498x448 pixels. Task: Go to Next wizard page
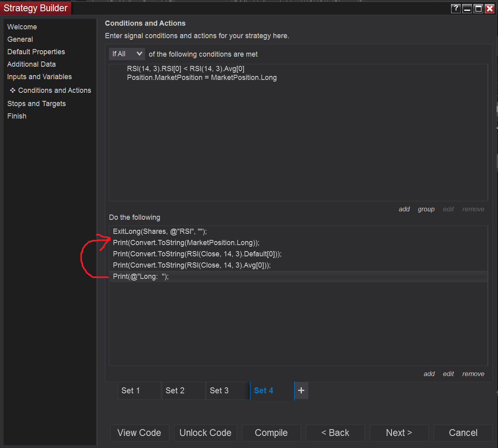(399, 433)
